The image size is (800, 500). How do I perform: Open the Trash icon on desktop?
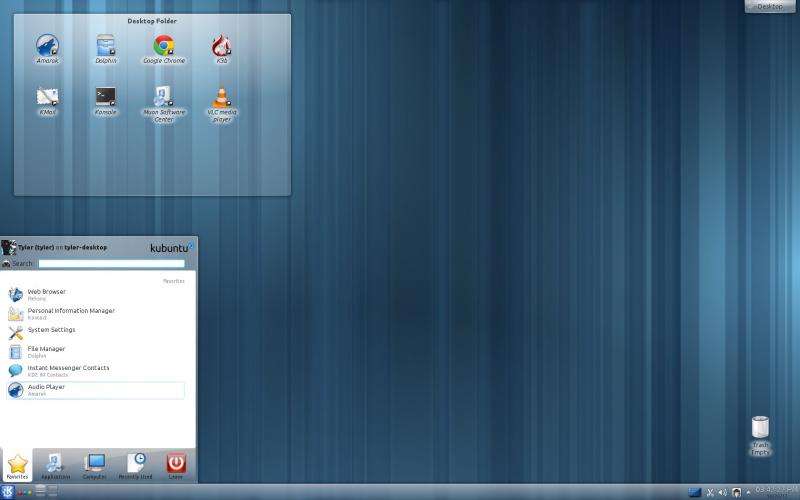coord(760,435)
